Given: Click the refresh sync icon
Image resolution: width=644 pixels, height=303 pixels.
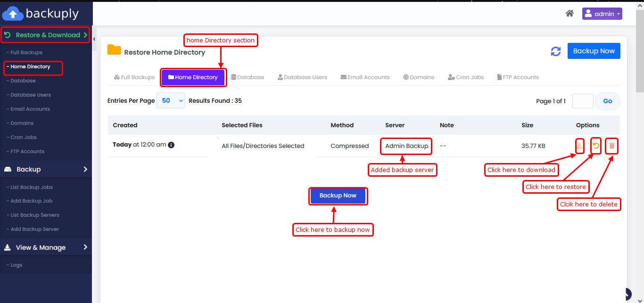Looking at the screenshot, I should pos(556,51).
